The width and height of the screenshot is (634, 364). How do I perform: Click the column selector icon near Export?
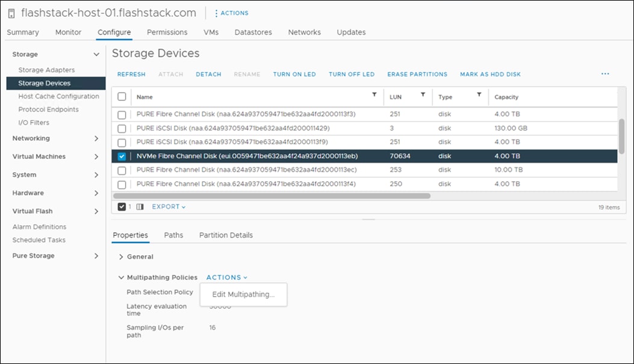click(140, 206)
